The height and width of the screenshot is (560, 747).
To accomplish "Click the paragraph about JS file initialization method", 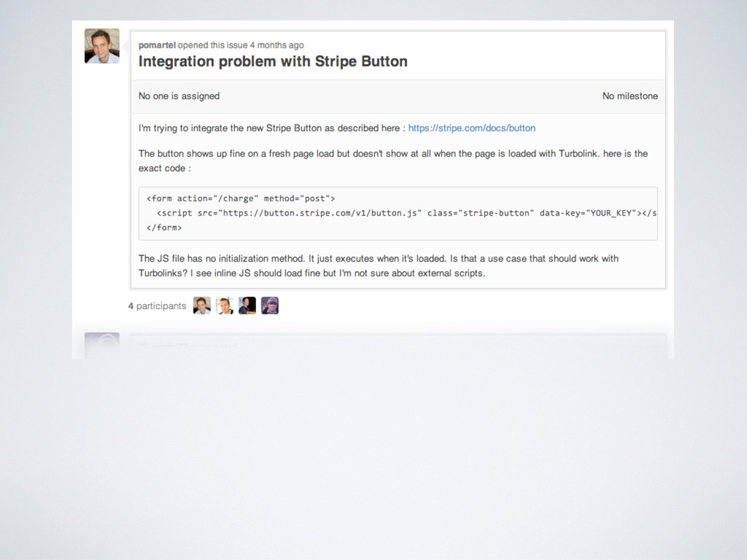I will (x=379, y=265).
